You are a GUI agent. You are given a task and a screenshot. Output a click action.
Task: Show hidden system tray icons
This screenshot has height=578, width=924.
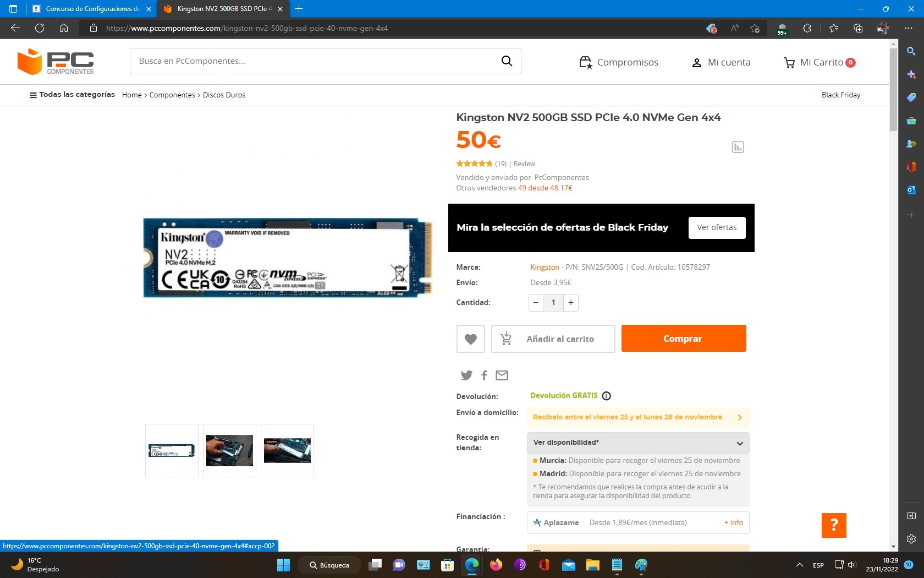coord(800,565)
